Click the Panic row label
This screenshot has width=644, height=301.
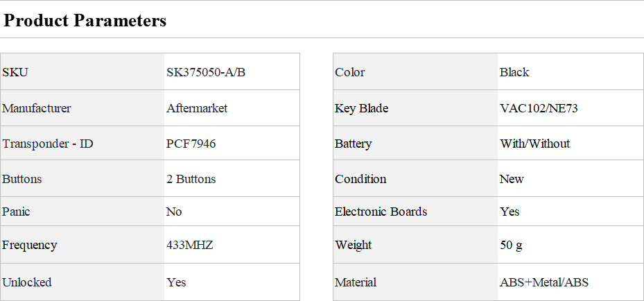pos(16,212)
